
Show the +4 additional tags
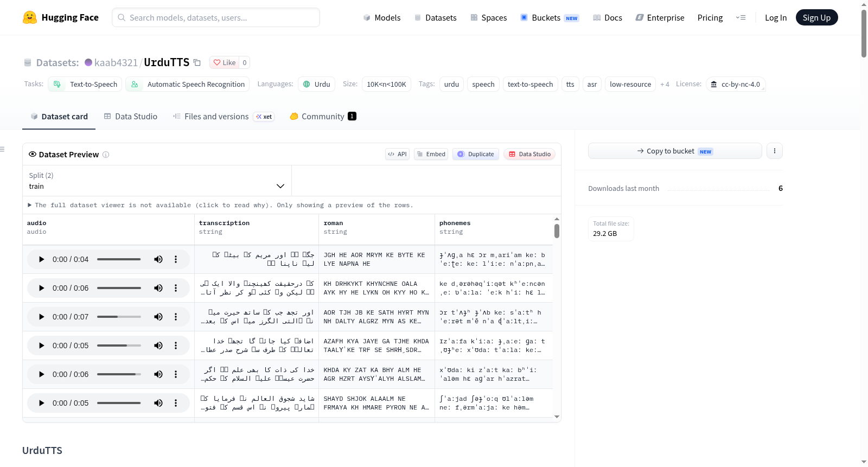point(665,84)
